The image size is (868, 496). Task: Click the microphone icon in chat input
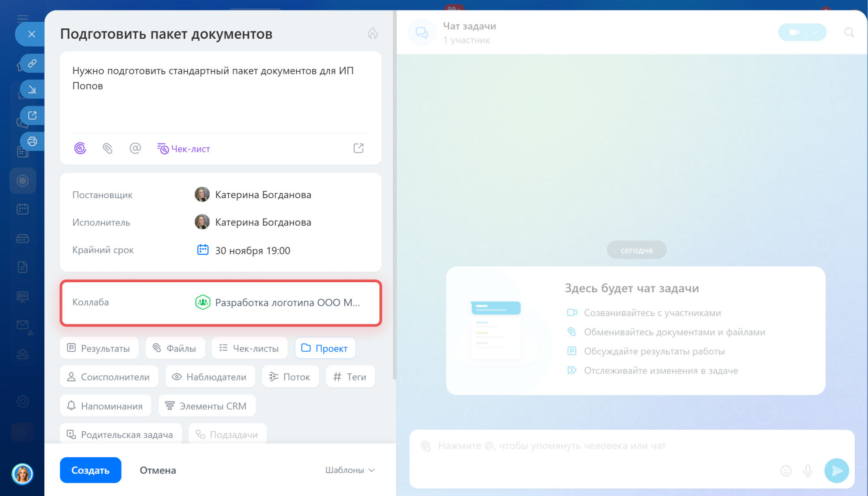(x=808, y=470)
